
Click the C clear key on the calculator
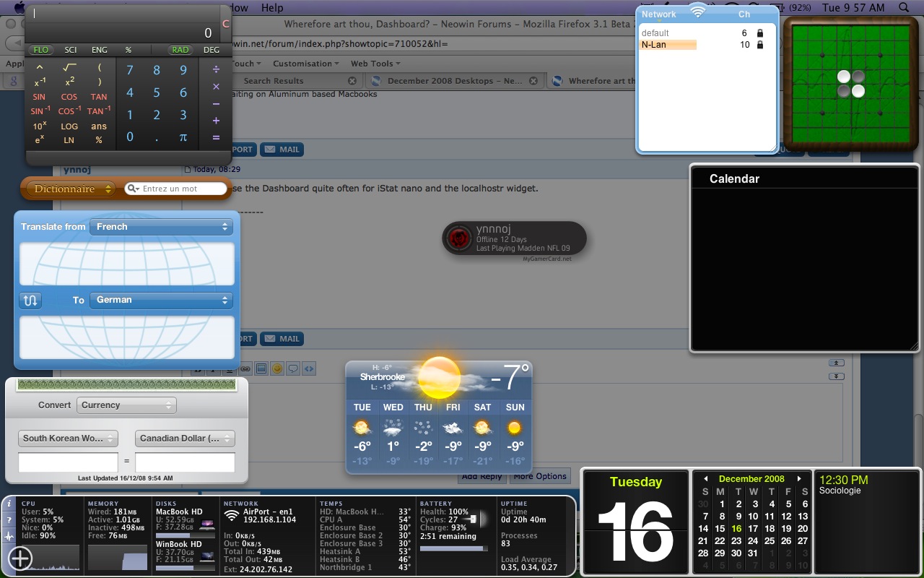pyautogui.click(x=226, y=24)
